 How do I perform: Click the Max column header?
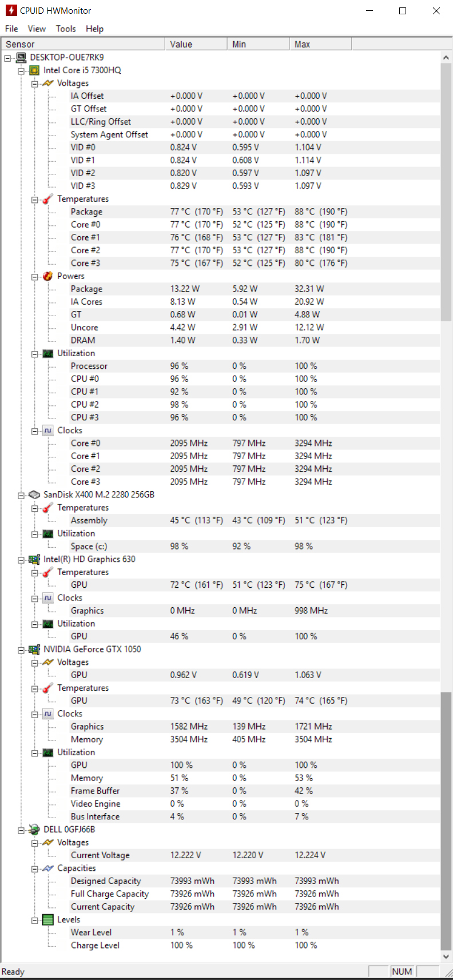[320, 44]
